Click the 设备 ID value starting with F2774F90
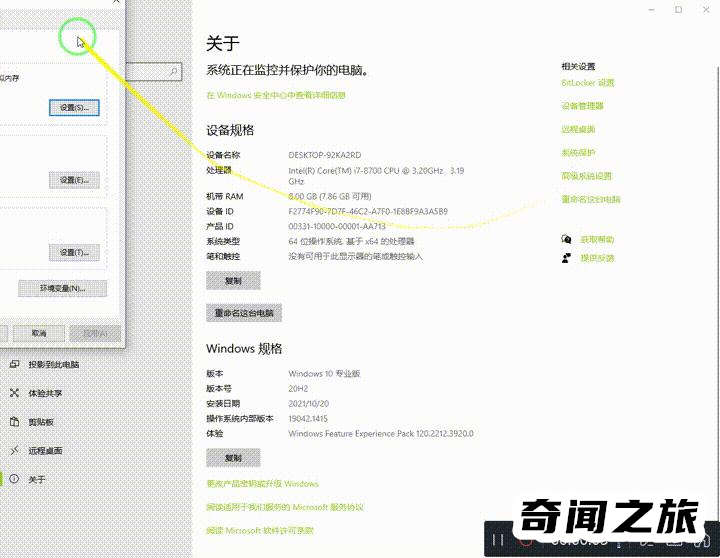 click(x=368, y=211)
